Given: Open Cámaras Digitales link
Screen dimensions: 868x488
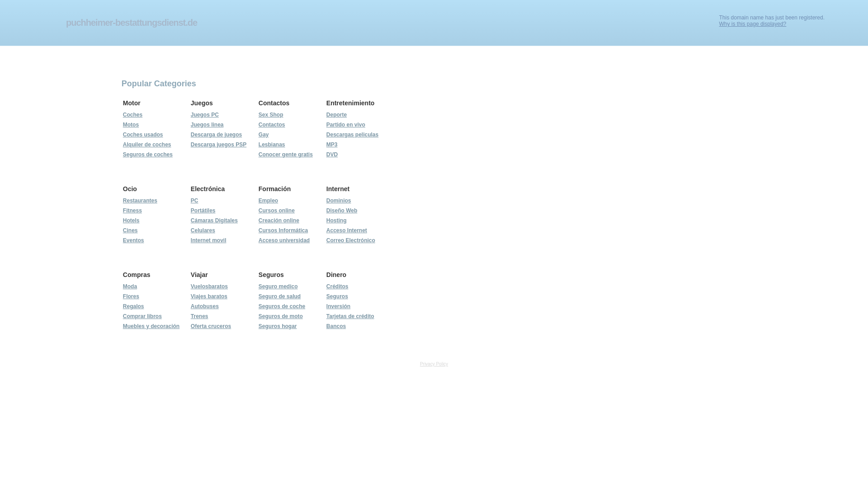Looking at the screenshot, I should click(214, 221).
